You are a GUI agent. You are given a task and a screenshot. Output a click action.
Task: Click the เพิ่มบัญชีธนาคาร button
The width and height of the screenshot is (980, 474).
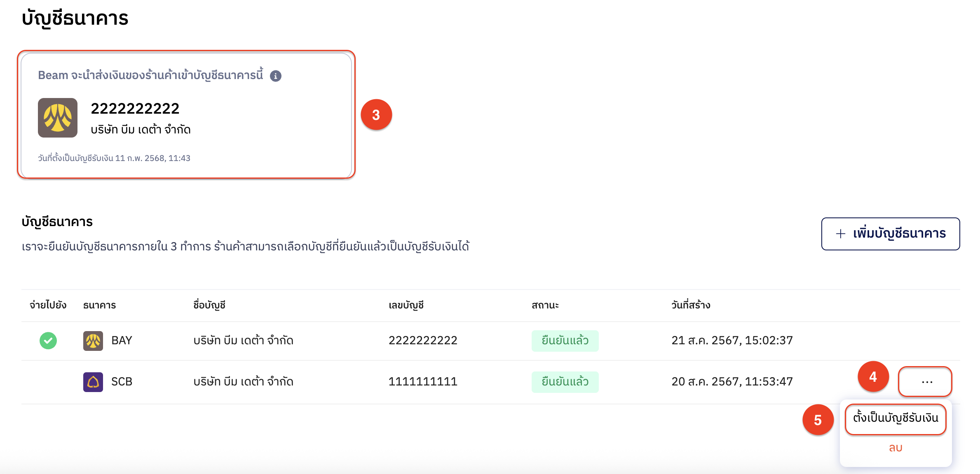(x=891, y=233)
